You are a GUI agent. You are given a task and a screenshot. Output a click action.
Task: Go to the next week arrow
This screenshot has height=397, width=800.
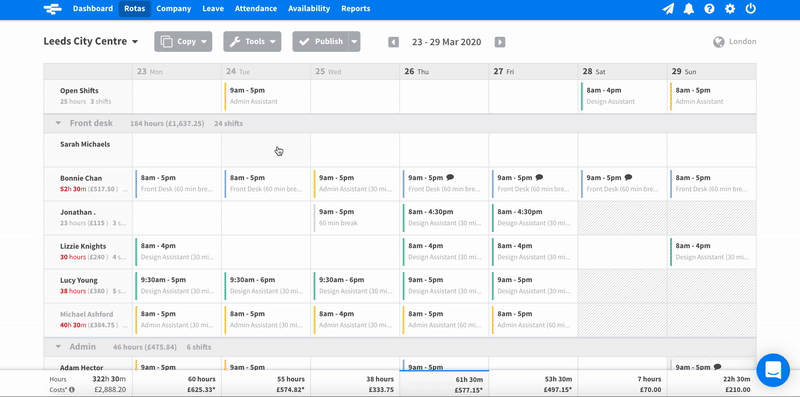500,42
